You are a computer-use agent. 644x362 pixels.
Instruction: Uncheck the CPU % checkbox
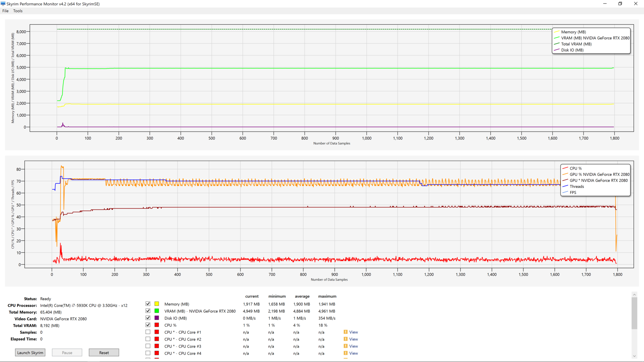tap(148, 325)
